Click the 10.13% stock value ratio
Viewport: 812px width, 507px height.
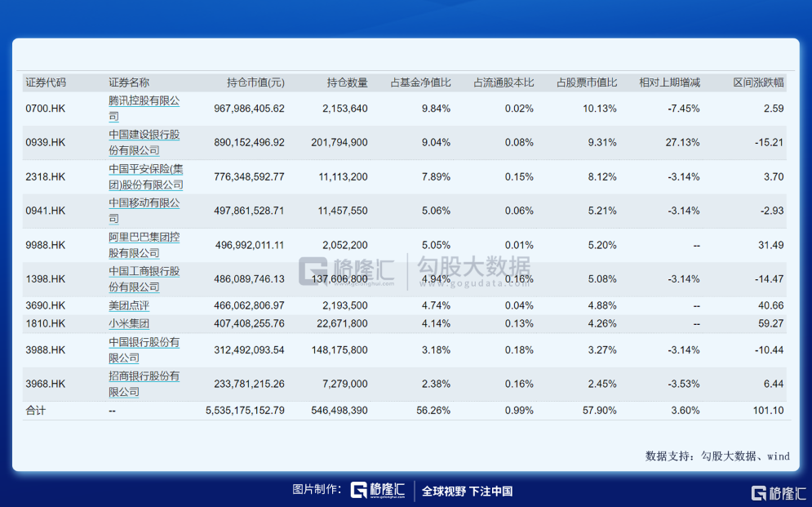point(600,109)
